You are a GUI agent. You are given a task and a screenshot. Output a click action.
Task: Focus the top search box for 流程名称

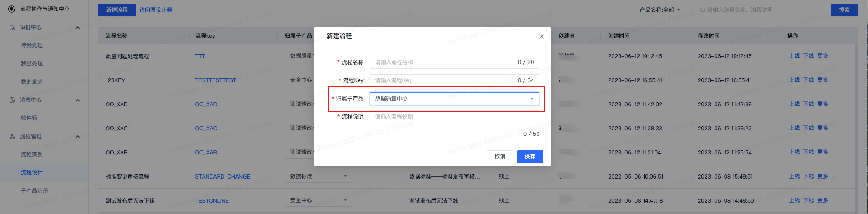pos(763,10)
